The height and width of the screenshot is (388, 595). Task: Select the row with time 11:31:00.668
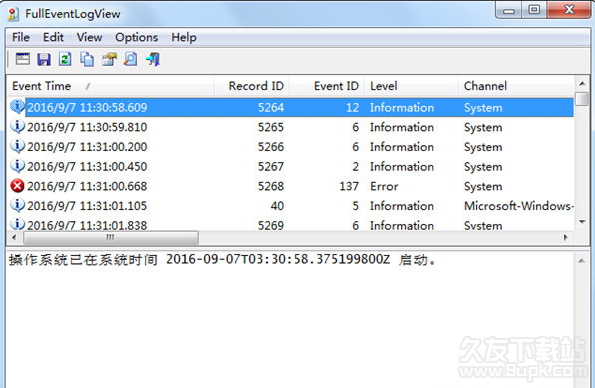(291, 186)
